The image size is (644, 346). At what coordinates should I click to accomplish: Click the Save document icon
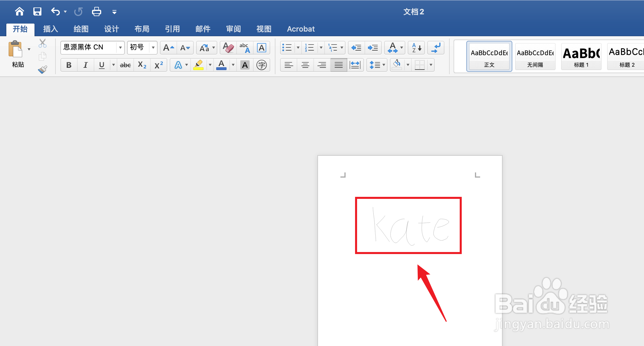pyautogui.click(x=37, y=12)
